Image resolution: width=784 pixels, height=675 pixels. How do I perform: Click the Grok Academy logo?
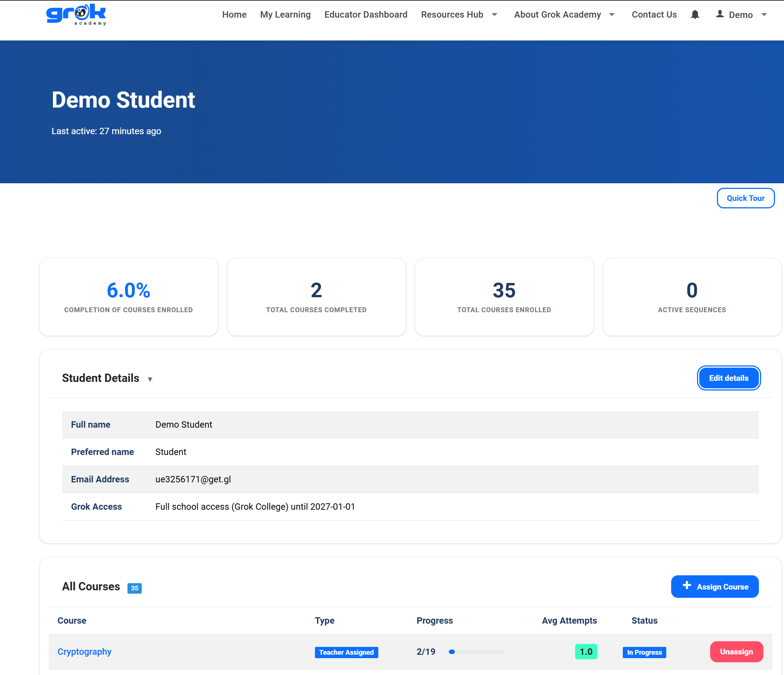point(76,15)
